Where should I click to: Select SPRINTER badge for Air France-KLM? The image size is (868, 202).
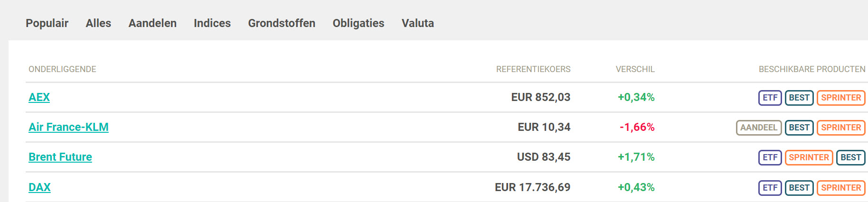[841, 128]
